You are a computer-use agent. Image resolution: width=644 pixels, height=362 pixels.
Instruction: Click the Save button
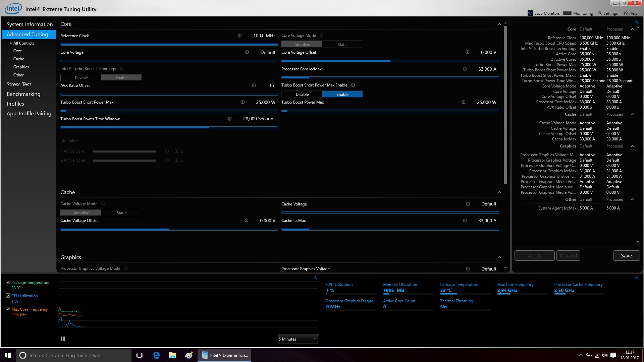click(626, 256)
